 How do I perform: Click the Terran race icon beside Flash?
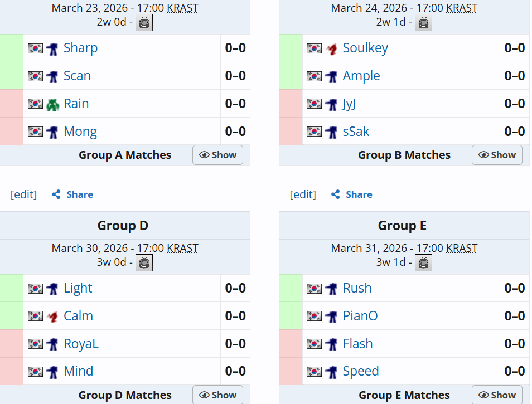tap(331, 344)
